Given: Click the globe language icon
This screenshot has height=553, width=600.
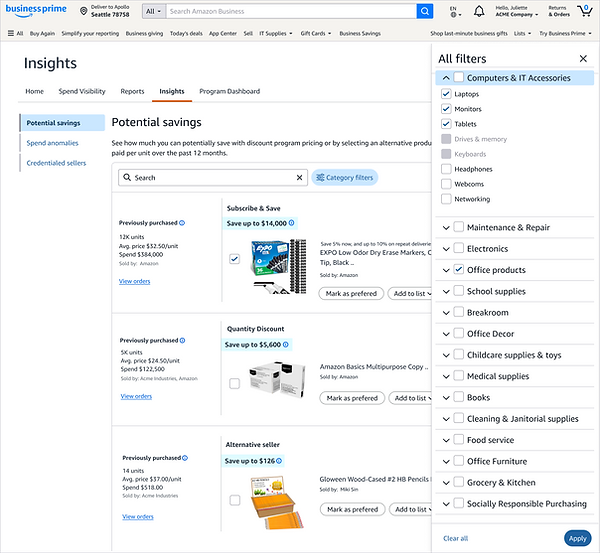Looking at the screenshot, I should 453,15.
